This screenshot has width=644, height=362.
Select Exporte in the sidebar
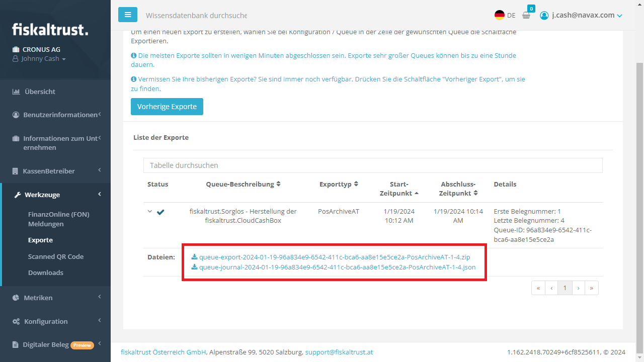(40, 240)
